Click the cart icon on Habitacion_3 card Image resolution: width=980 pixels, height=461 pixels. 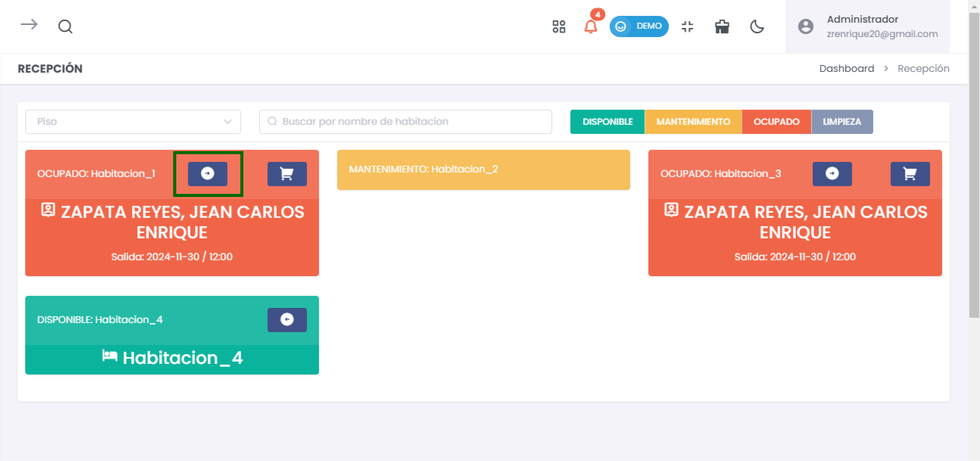tap(910, 174)
